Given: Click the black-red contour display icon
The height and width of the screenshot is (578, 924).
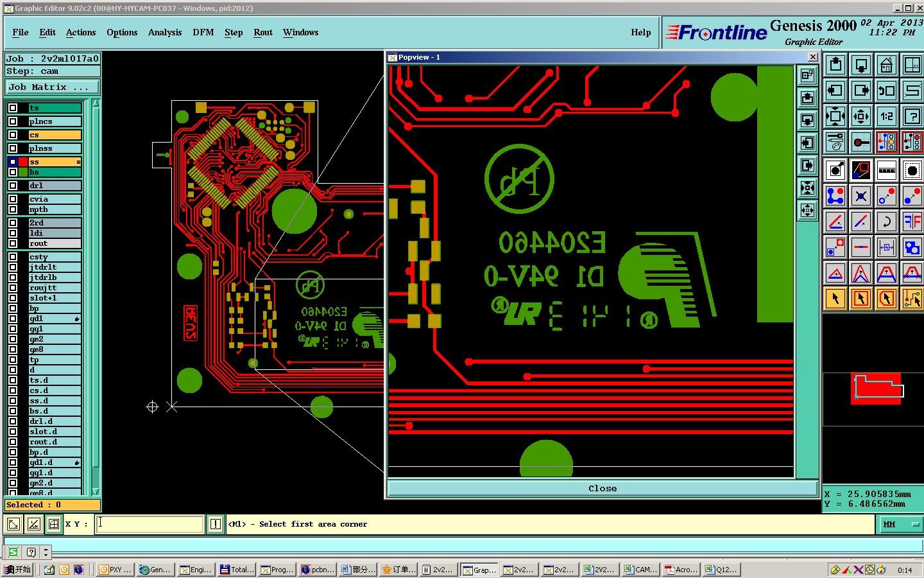Looking at the screenshot, I should (x=860, y=170).
